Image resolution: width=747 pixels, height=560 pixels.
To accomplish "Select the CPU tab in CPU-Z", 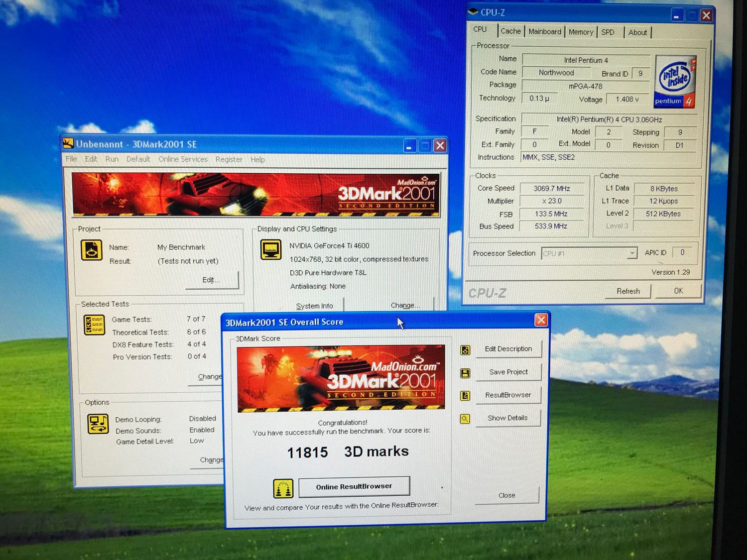I will coord(480,29).
